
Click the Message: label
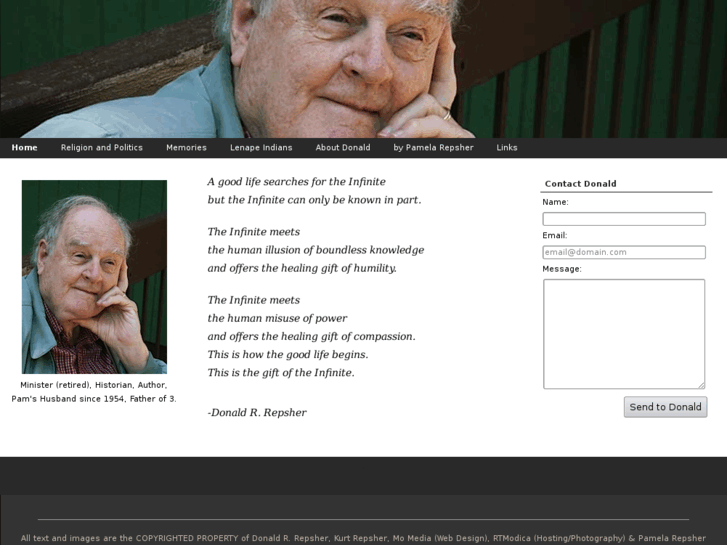click(x=562, y=269)
